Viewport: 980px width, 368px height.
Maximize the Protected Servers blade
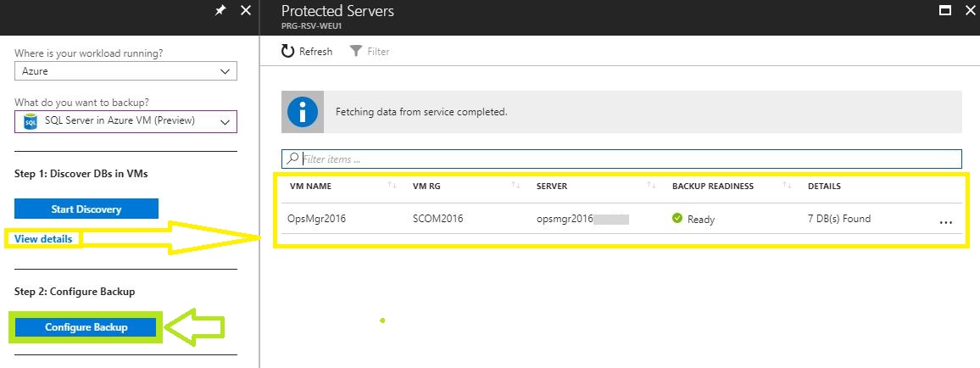click(x=945, y=11)
